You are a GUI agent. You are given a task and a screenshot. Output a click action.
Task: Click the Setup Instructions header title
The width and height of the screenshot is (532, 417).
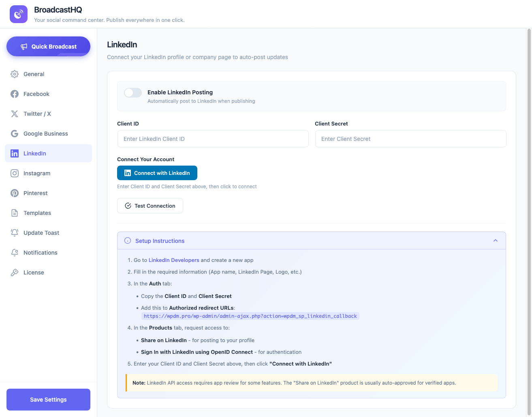160,241
